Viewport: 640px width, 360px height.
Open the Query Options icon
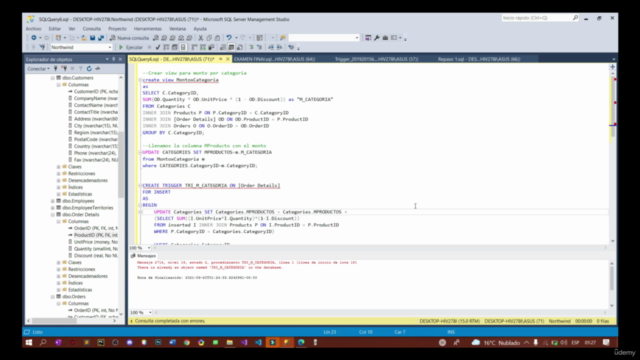coord(175,47)
